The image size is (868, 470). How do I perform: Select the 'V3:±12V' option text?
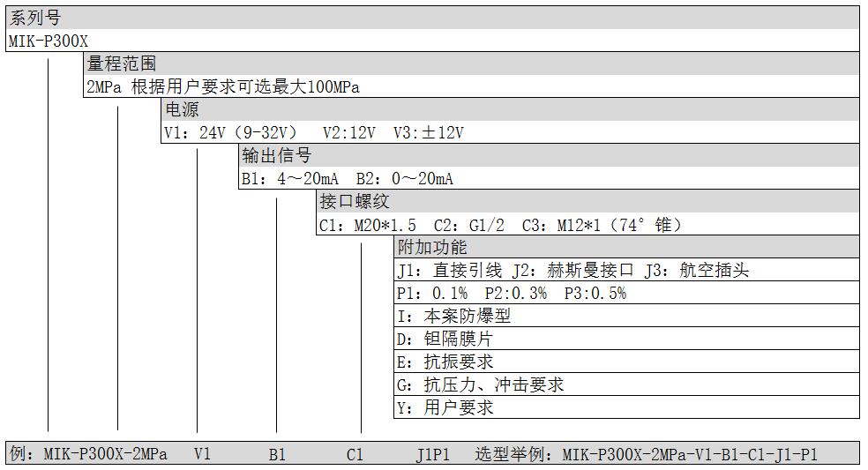429,133
